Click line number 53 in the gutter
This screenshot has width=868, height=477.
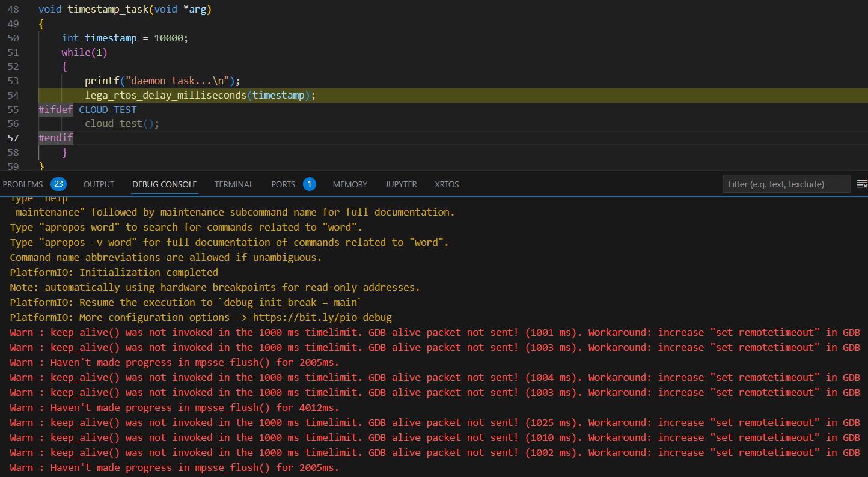click(x=13, y=81)
